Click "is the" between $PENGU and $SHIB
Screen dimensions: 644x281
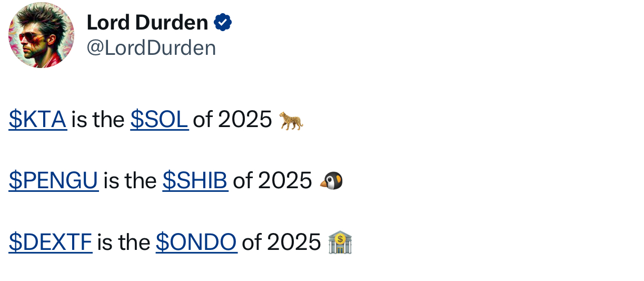[130, 181]
